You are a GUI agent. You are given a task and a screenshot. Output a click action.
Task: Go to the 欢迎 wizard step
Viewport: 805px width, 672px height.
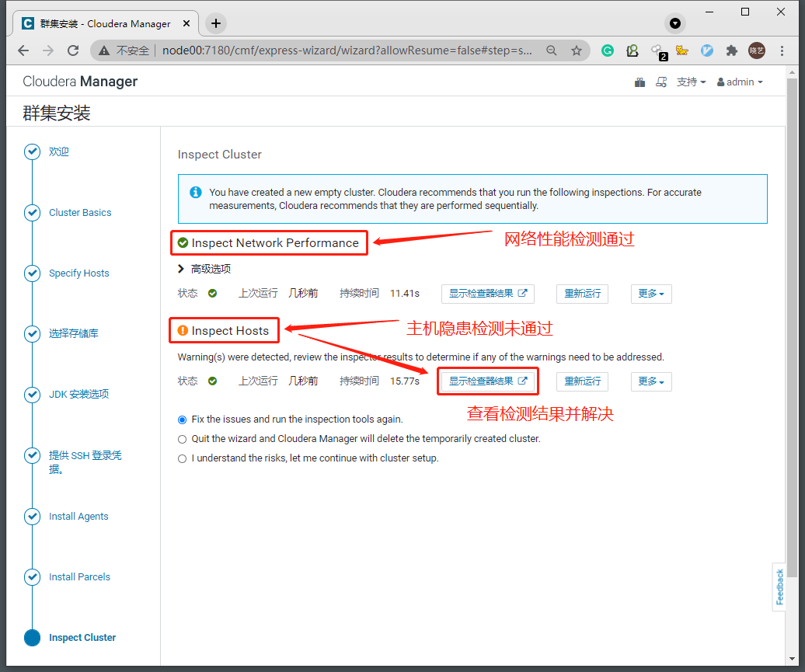(x=58, y=152)
